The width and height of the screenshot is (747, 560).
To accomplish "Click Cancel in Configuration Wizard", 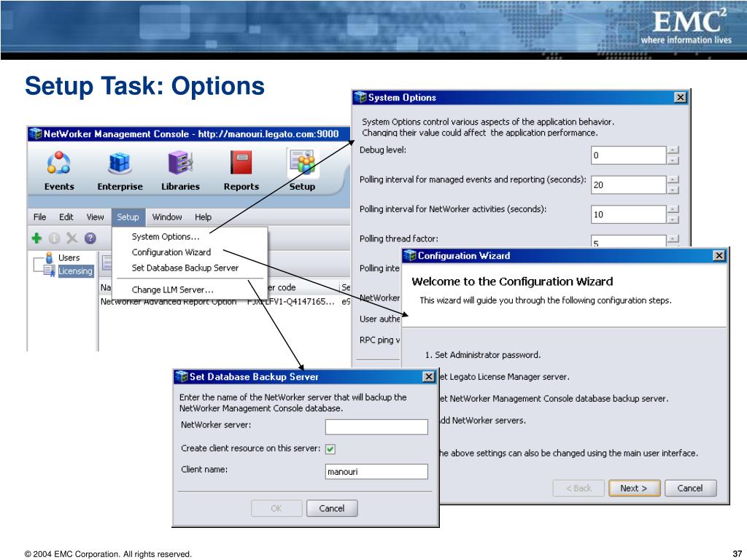I will pos(690,488).
